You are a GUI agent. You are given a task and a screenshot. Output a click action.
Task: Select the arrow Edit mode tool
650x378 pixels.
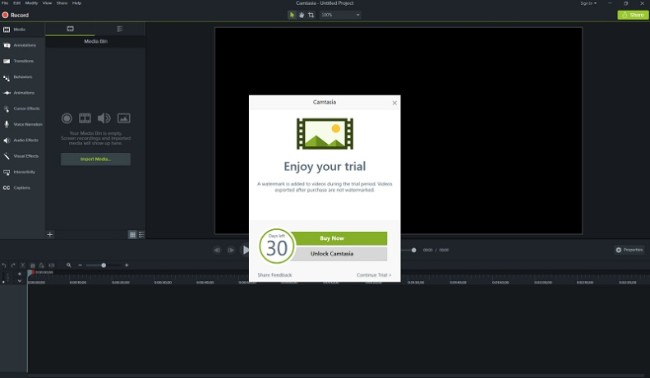(x=292, y=15)
